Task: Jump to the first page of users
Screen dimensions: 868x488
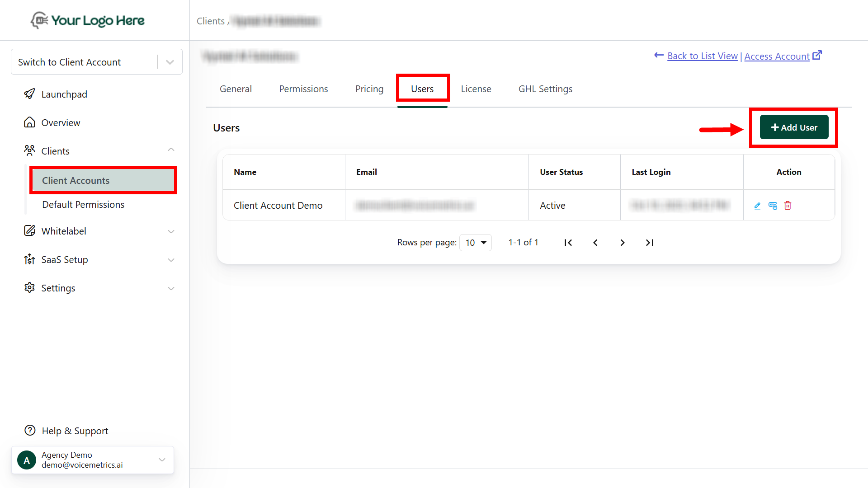Action: 568,243
